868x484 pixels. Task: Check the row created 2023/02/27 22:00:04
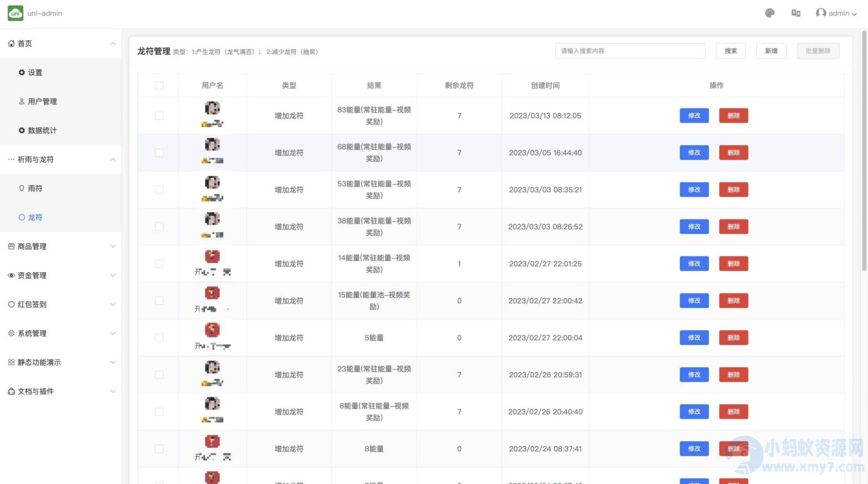pyautogui.click(x=159, y=338)
